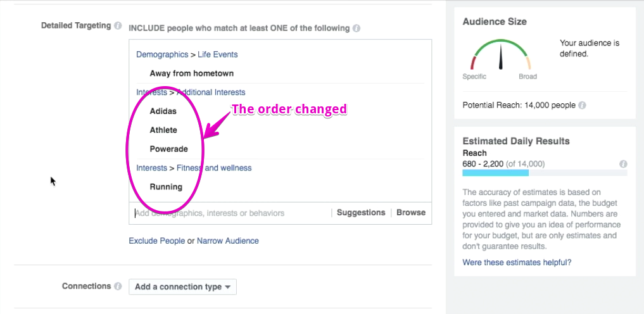Image resolution: width=644 pixels, height=314 pixels.
Task: Click info icon beside Reach estimate
Action: pyautogui.click(x=623, y=164)
